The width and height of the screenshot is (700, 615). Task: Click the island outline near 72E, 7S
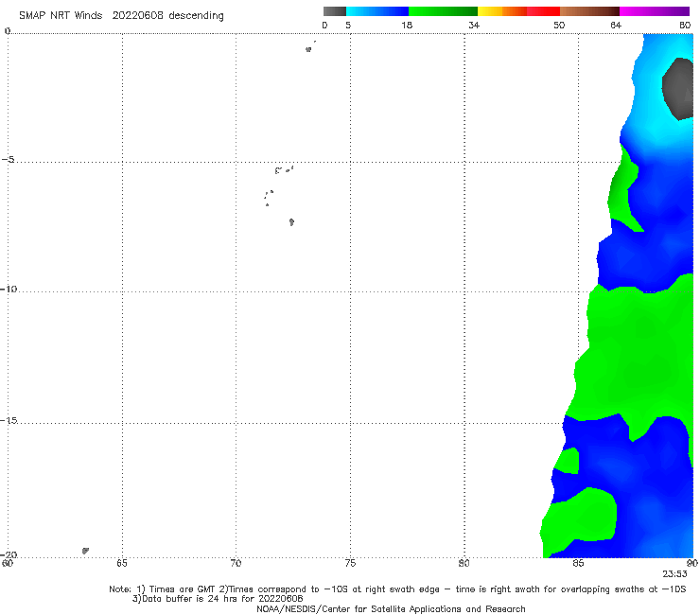pos(291,222)
